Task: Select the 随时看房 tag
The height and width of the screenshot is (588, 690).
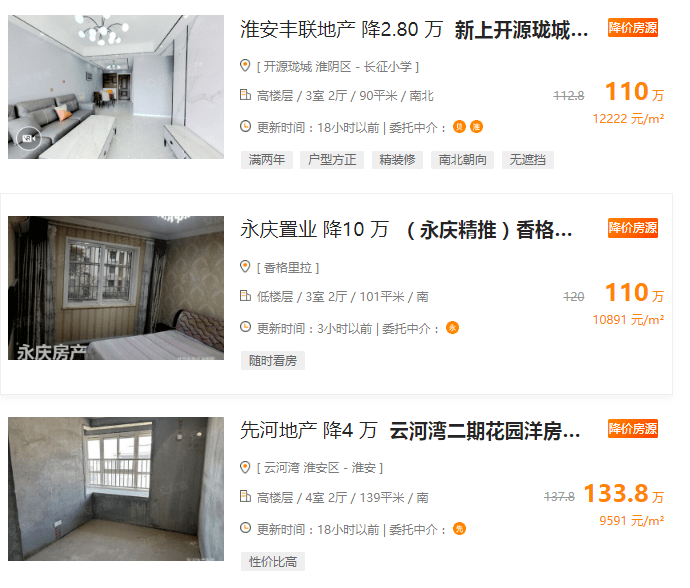Action: [x=273, y=361]
